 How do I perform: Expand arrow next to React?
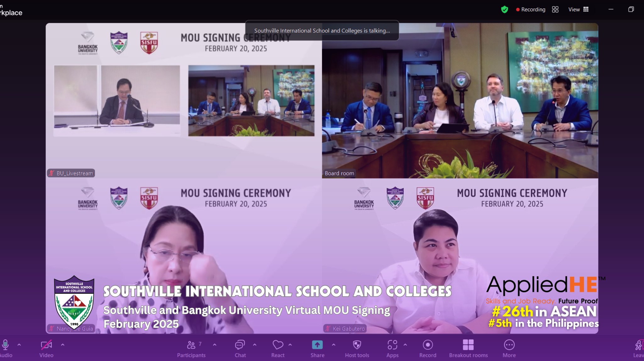[290, 345]
